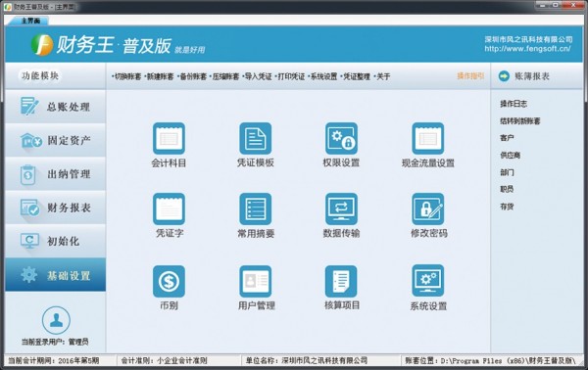This screenshot has height=370, width=588.
Task: Open the 常用摘要 list icon
Action: [256, 208]
